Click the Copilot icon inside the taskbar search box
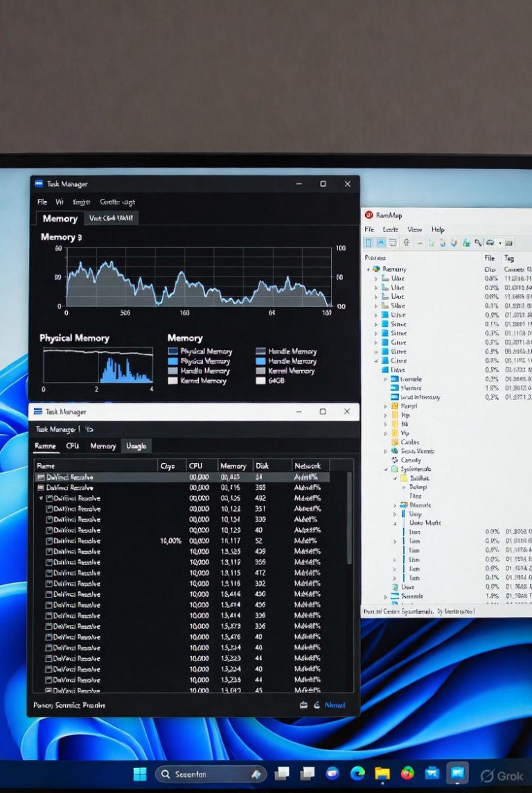The width and height of the screenshot is (532, 793). point(256,774)
